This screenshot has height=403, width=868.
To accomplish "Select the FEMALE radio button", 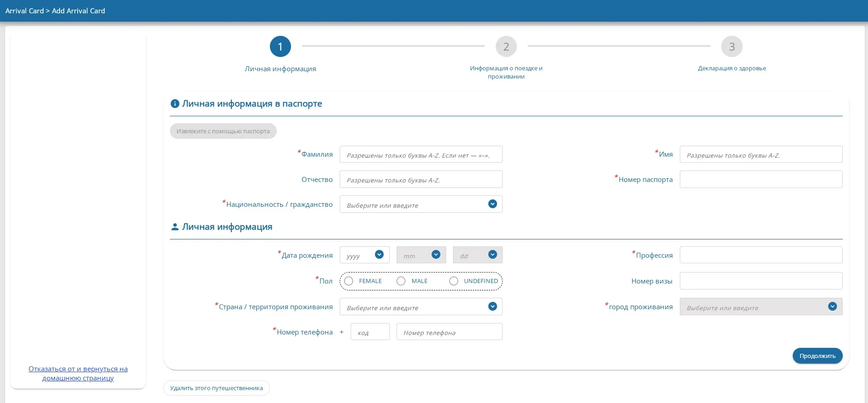I will 349,281.
